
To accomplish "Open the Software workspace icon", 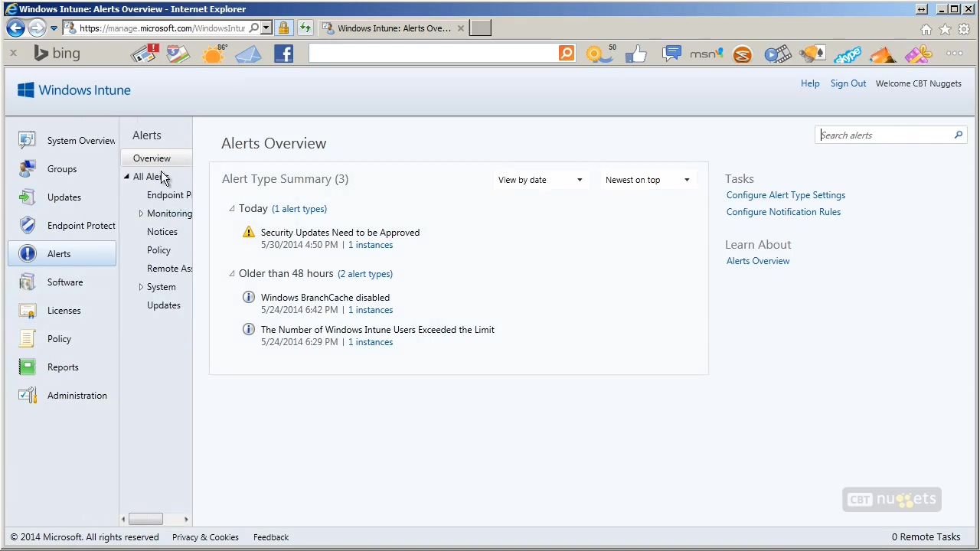I will pos(28,282).
